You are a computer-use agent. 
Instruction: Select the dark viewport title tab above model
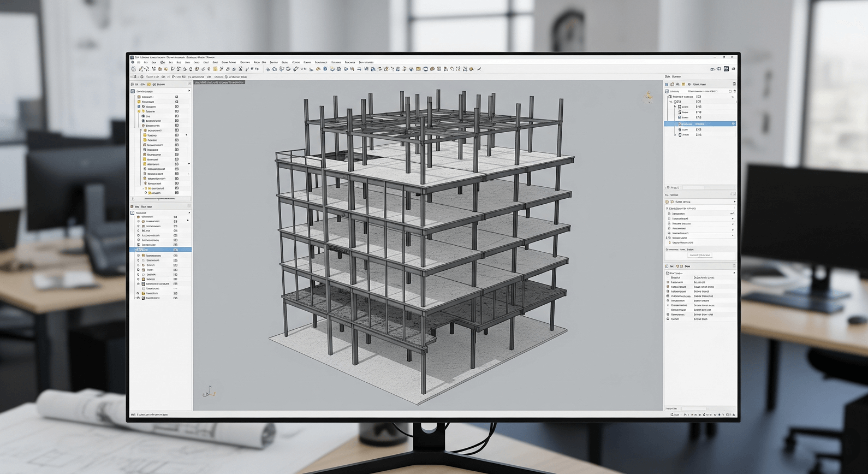(x=219, y=82)
